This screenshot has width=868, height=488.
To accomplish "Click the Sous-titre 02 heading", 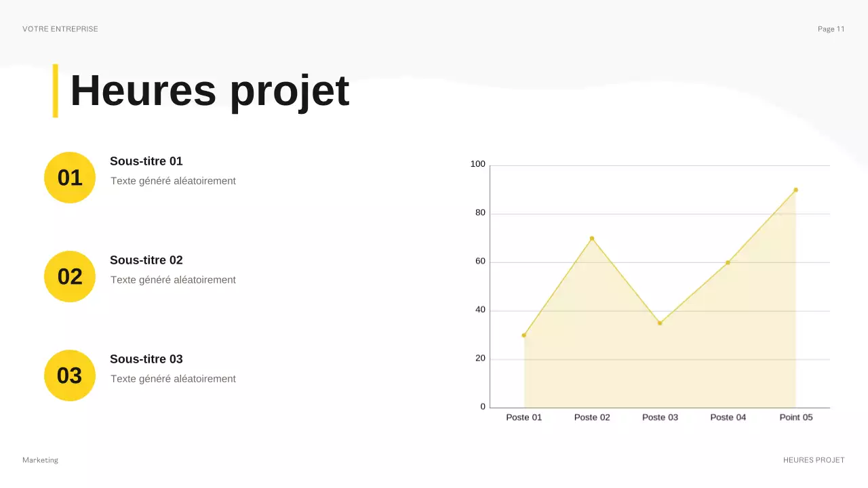I will [146, 260].
